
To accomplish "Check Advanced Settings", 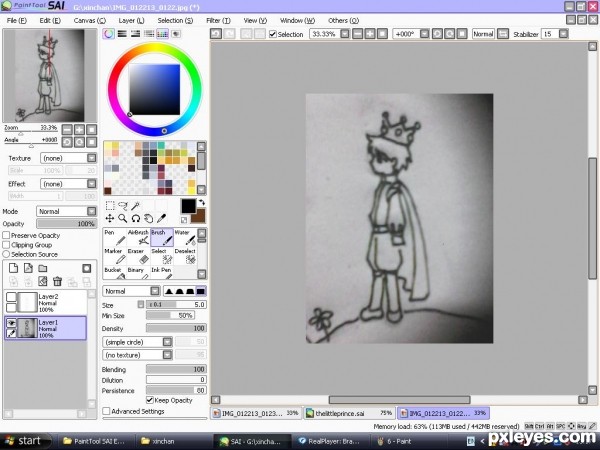I will tap(106, 411).
